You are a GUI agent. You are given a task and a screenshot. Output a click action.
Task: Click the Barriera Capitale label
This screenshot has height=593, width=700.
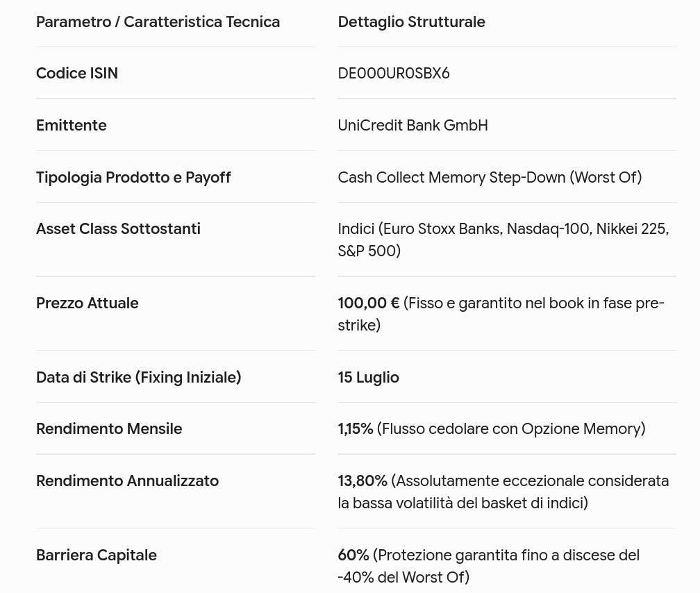(97, 555)
